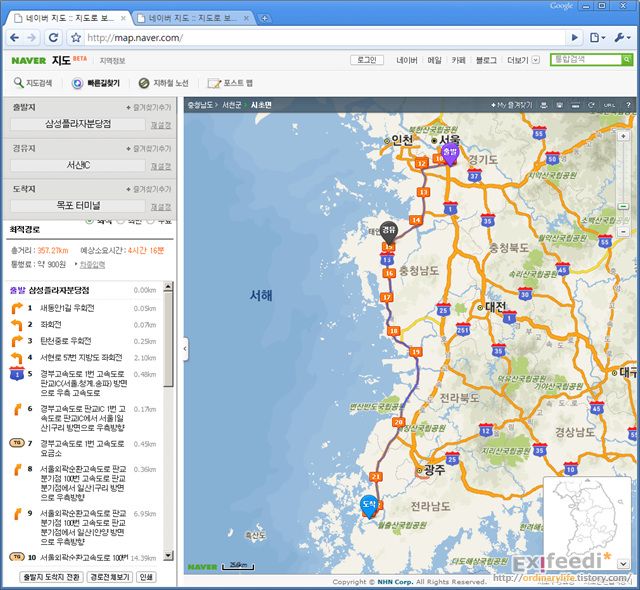Zoom in with the map plus button

coord(623,136)
